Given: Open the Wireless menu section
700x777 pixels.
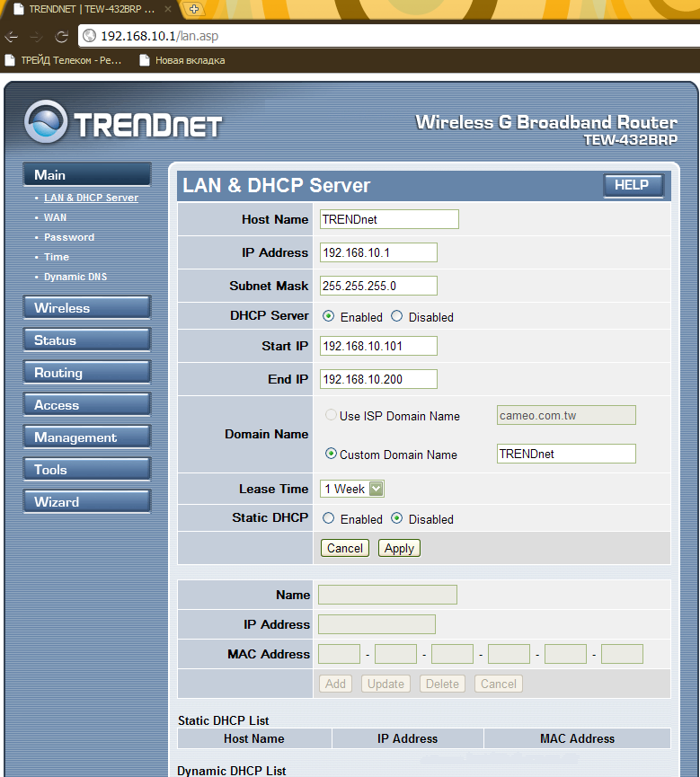Looking at the screenshot, I should 87,308.
